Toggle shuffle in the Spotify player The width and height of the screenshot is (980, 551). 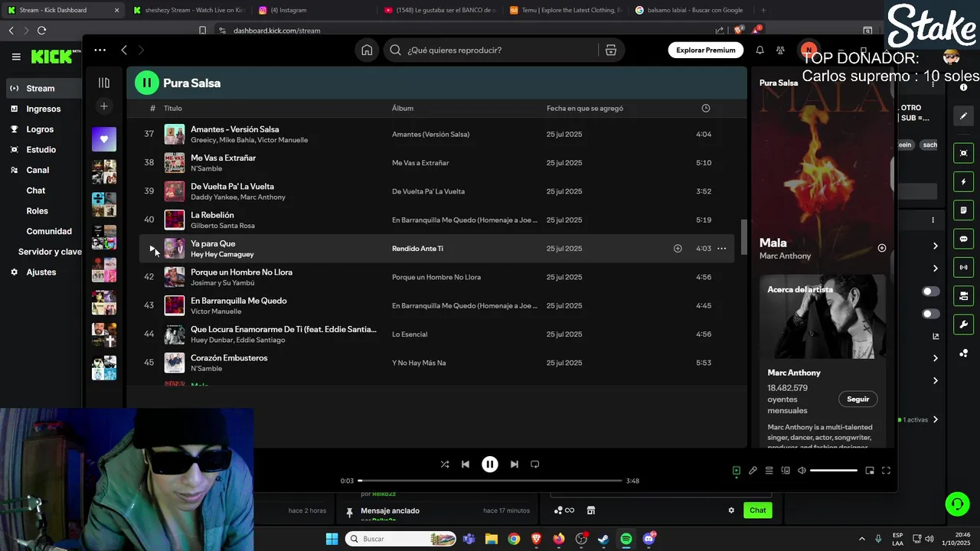tap(445, 464)
